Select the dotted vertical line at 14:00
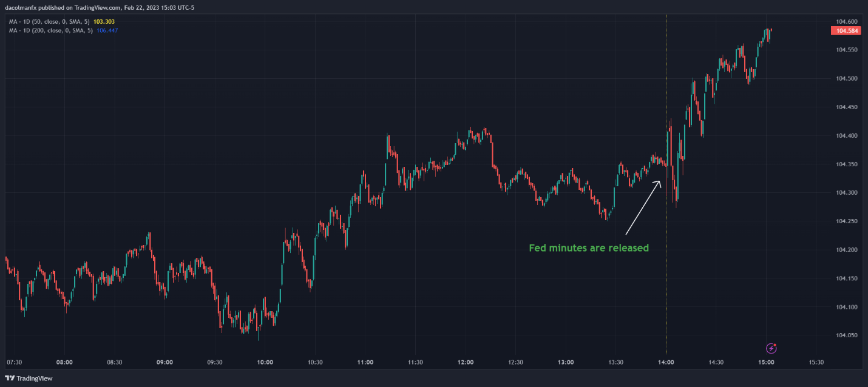The image size is (868, 387). (666, 182)
